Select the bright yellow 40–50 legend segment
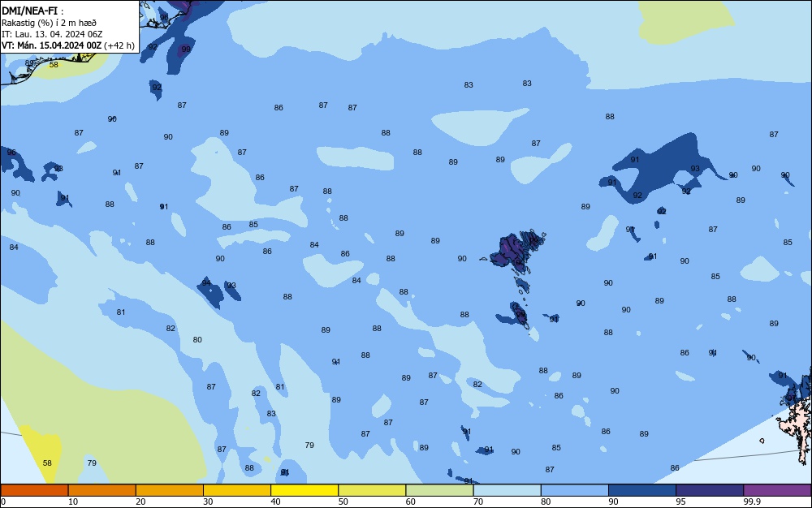The height and width of the screenshot is (508, 812). coord(304,490)
